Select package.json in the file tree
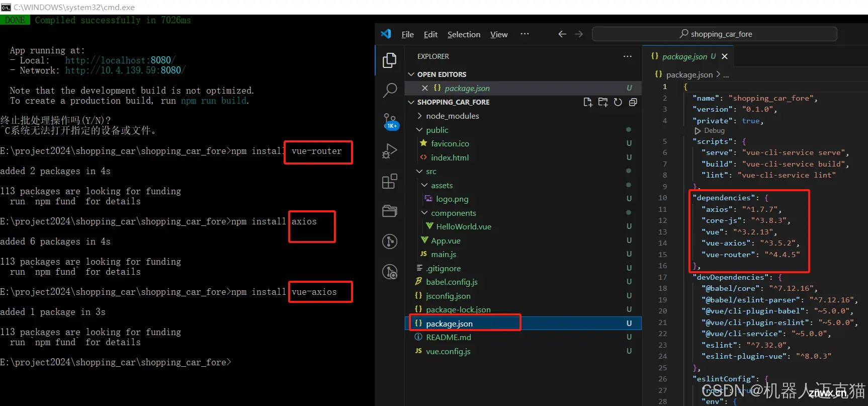 coord(524,323)
